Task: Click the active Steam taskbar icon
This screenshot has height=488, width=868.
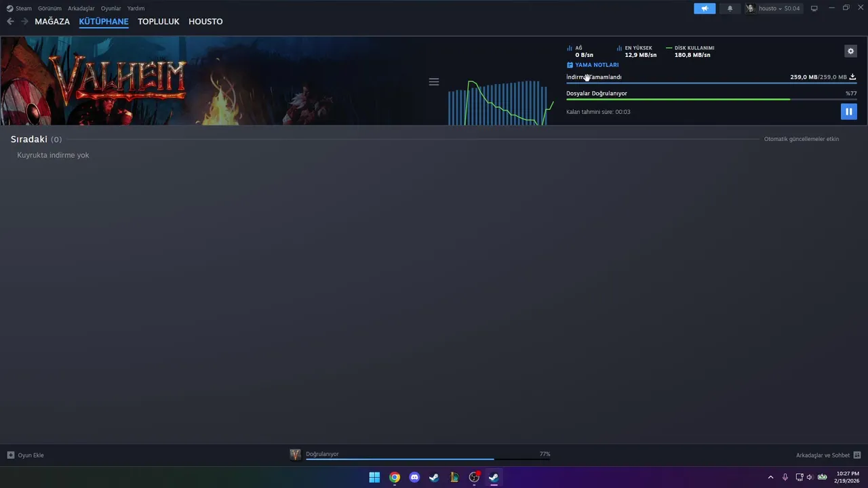Action: coord(494,477)
